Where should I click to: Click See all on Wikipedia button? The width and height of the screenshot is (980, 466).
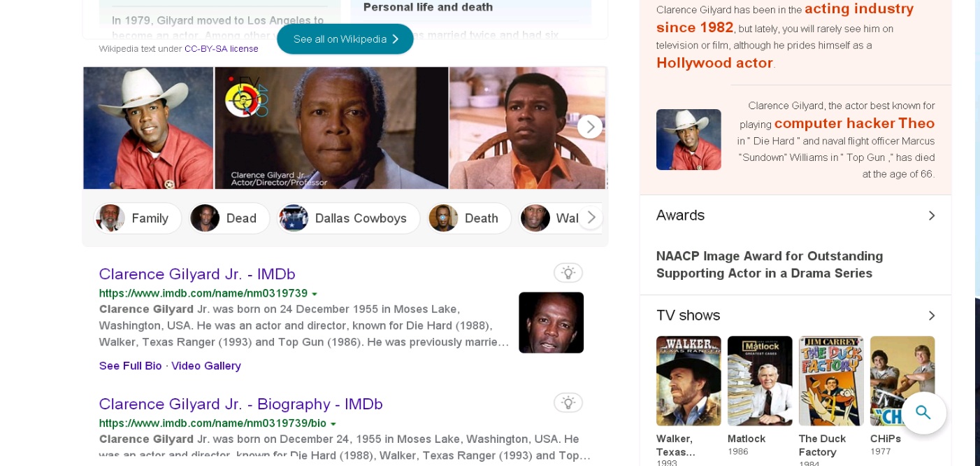[x=345, y=39]
